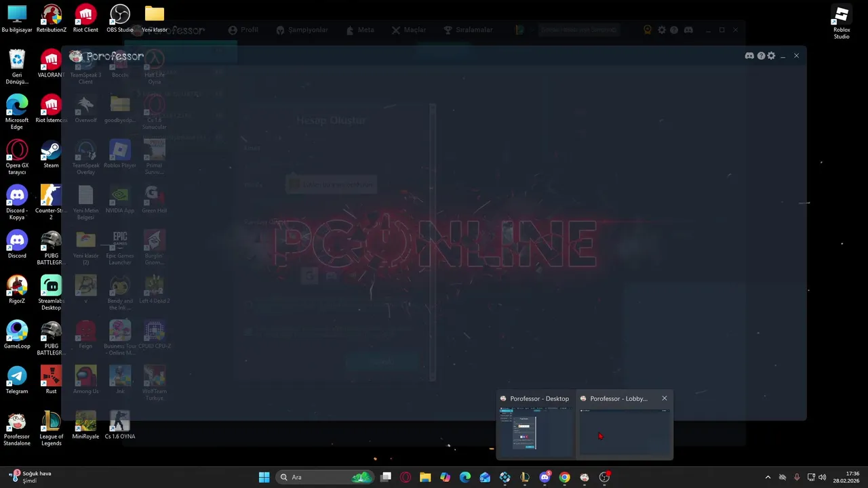
Task: Select the 'Porofessor - Lobby' preview thumbnail
Action: pyautogui.click(x=624, y=432)
